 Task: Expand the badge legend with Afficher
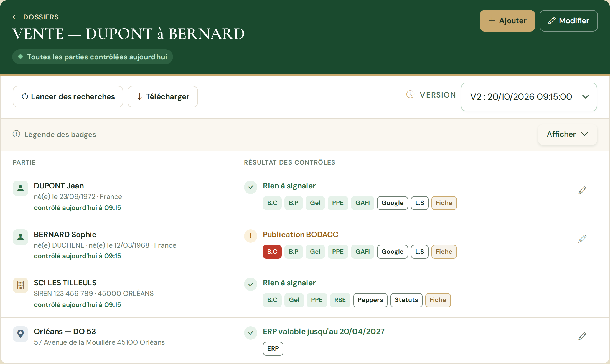(x=567, y=134)
